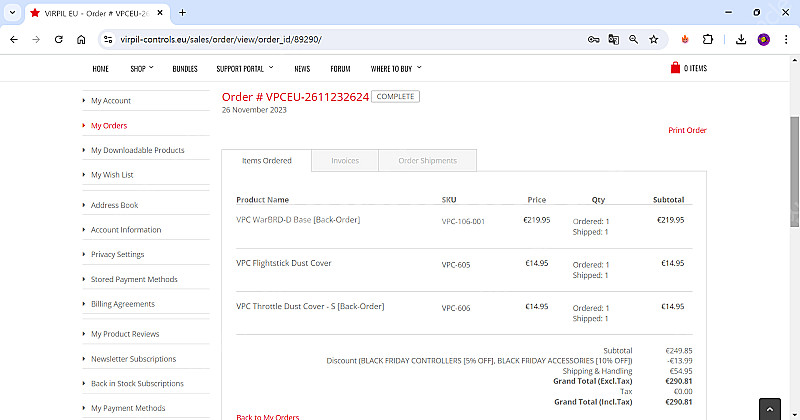800x420 pixels.
Task: Expand the WHERE TO BUY dropdown
Action: pos(396,68)
